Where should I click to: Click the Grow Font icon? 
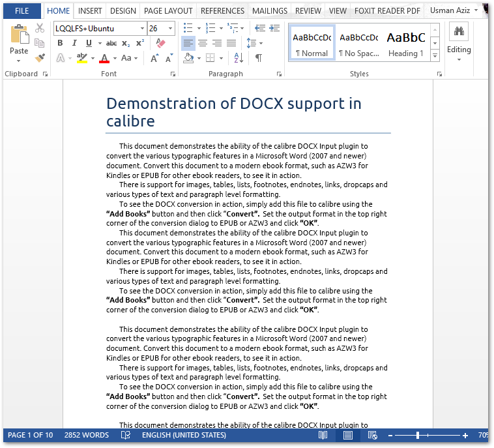coord(154,58)
